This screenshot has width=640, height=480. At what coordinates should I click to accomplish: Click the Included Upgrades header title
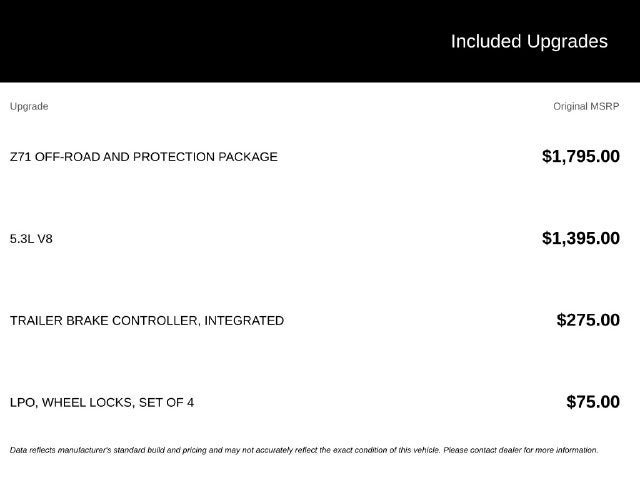point(529,42)
